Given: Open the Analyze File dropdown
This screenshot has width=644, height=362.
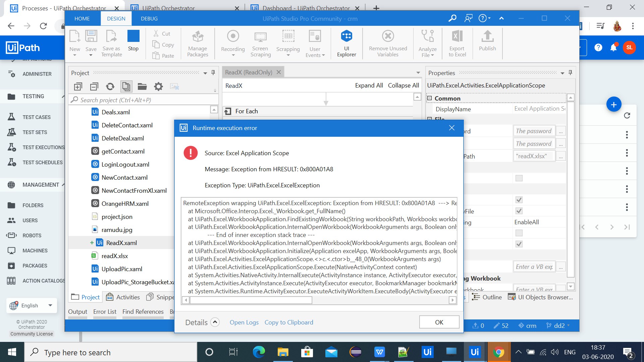Looking at the screenshot, I should (x=433, y=55).
